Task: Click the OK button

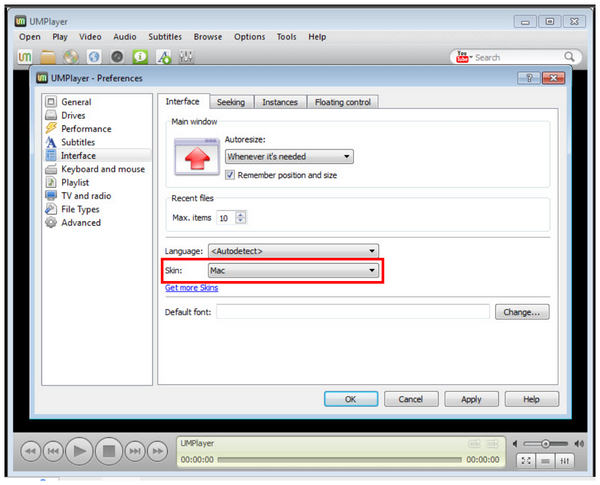Action: click(x=351, y=399)
